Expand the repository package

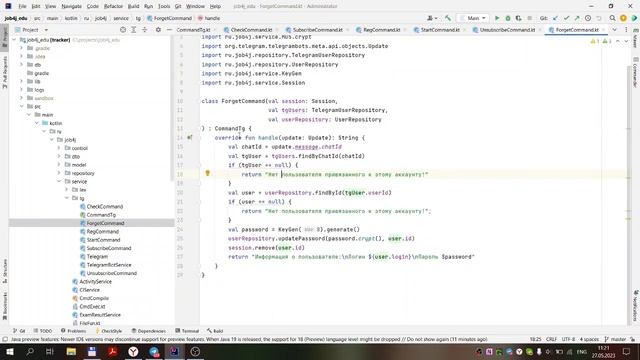[x=59, y=173]
